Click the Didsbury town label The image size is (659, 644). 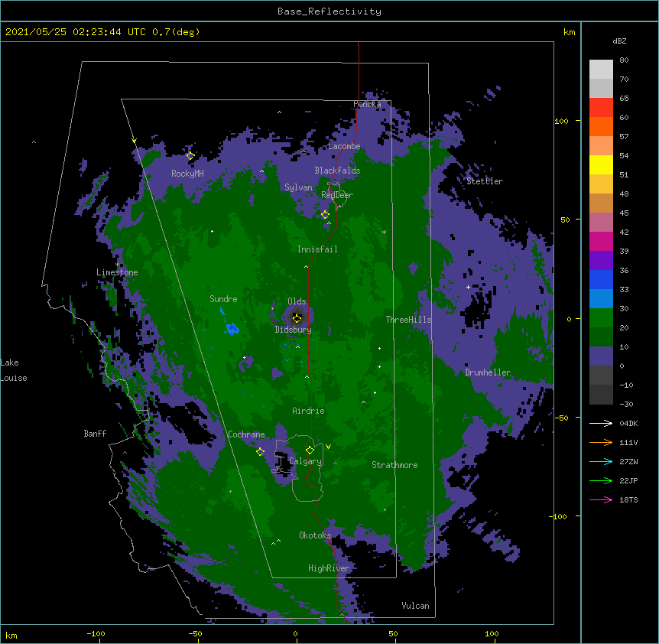(x=294, y=330)
